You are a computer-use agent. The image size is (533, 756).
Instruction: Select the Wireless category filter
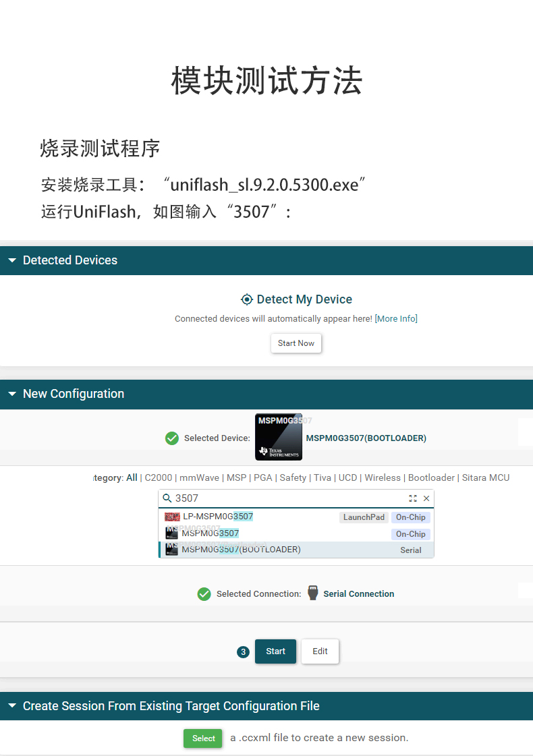[x=383, y=477]
